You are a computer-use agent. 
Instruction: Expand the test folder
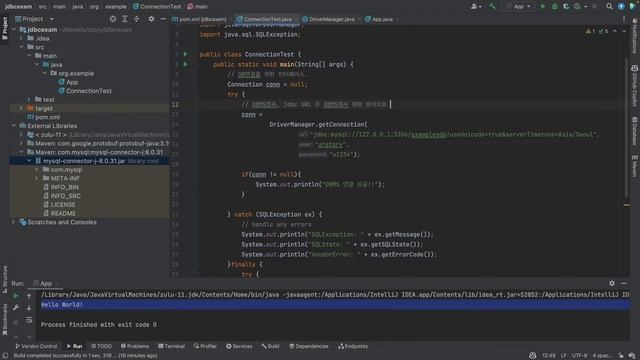coord(29,100)
